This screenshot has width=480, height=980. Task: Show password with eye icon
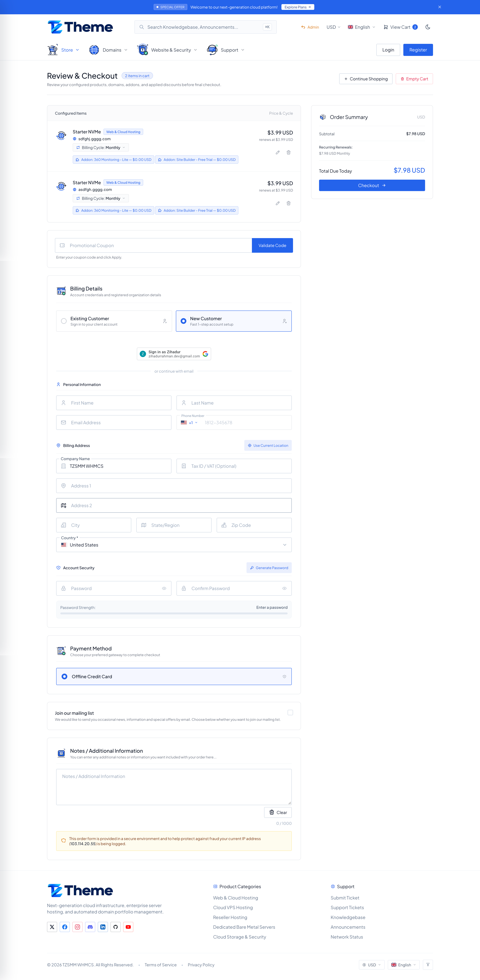point(164,588)
